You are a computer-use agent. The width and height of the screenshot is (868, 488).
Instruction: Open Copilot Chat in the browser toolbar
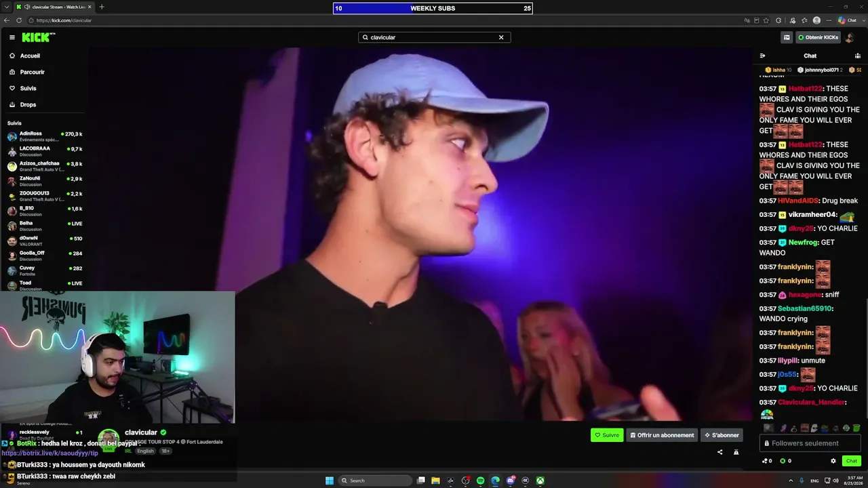coord(848,20)
